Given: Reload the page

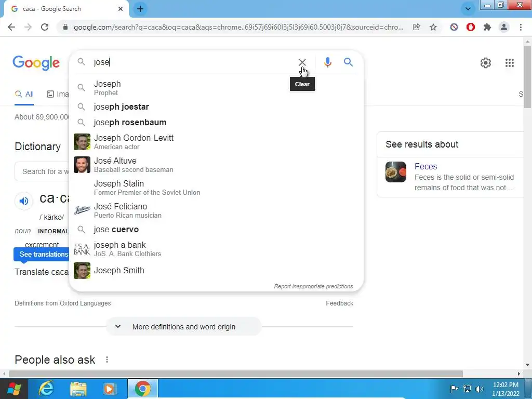Looking at the screenshot, I should pos(45,27).
